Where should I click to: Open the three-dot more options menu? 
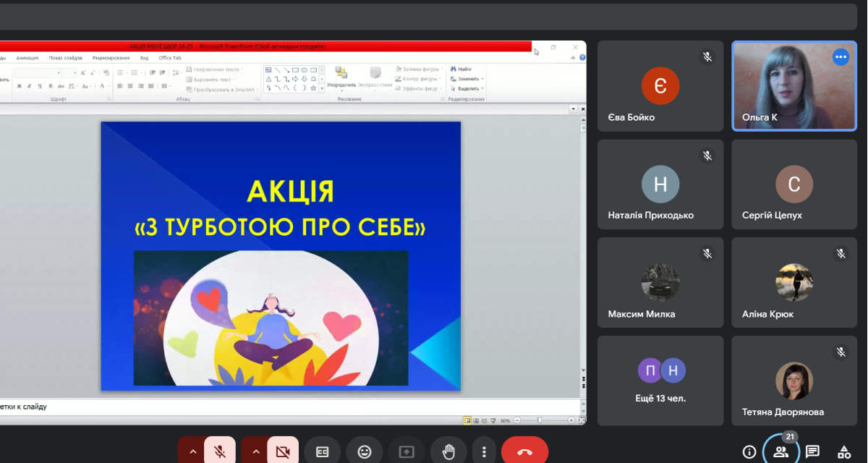[484, 452]
